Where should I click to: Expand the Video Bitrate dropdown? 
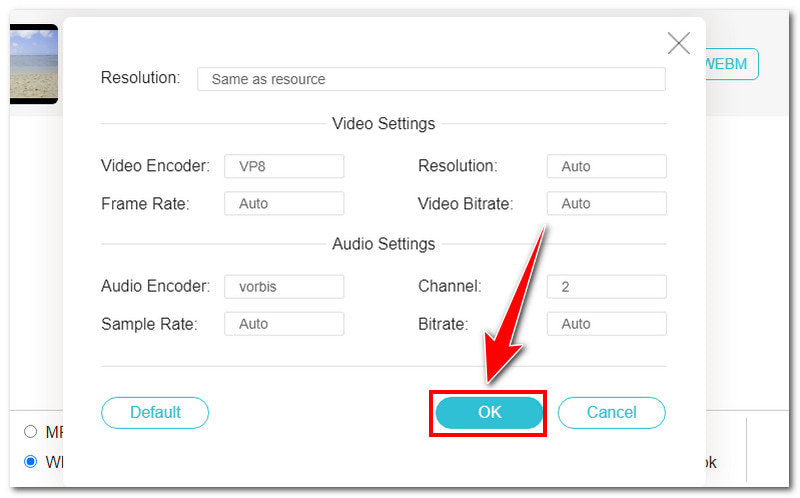pyautogui.click(x=606, y=203)
